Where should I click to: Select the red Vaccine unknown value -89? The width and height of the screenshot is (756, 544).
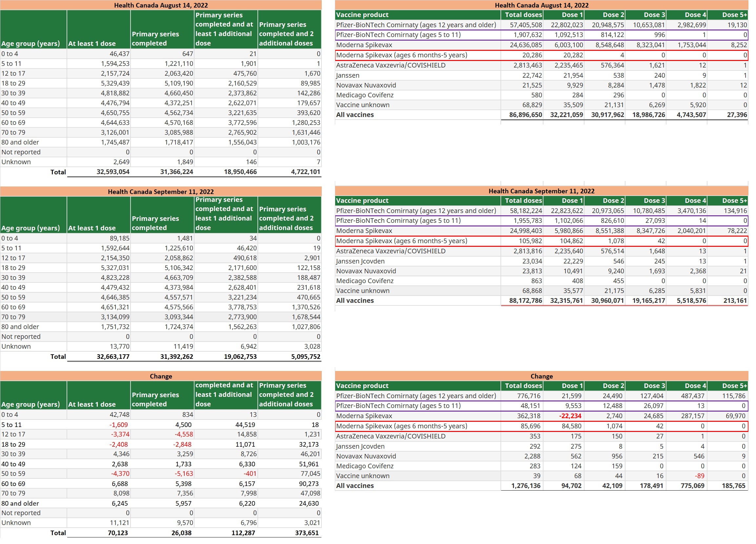click(x=687, y=476)
